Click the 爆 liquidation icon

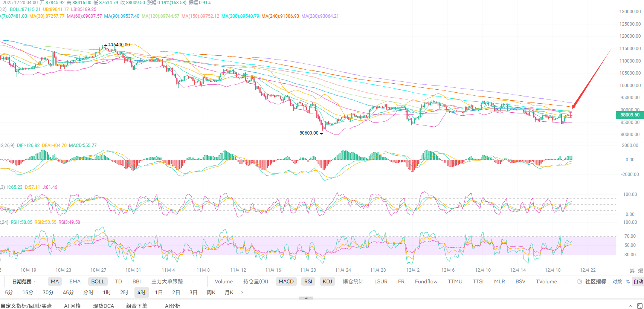tap(640, 271)
